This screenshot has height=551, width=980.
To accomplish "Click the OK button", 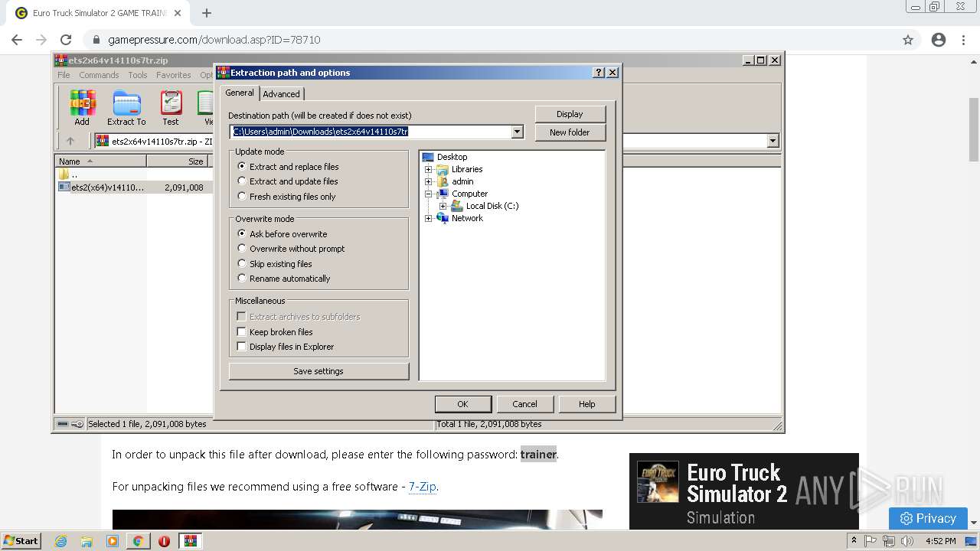I will pyautogui.click(x=462, y=404).
